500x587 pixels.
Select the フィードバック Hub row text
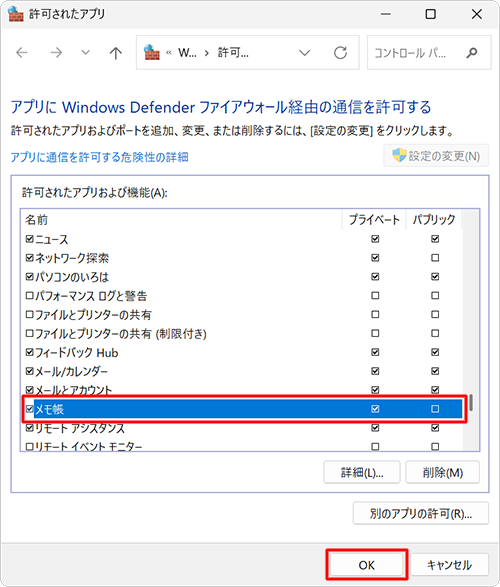76,353
